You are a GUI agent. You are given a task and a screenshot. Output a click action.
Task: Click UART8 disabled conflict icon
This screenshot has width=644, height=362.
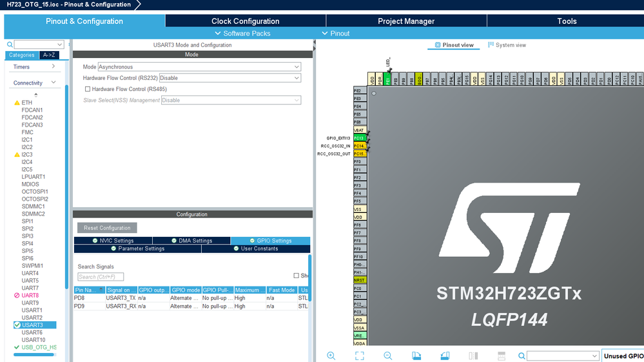[17, 296]
